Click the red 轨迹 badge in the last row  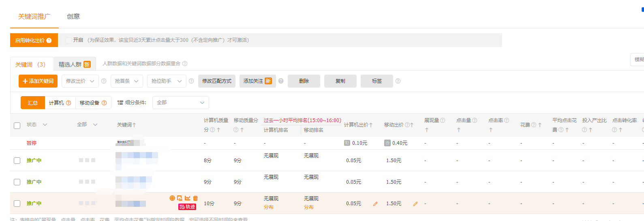click(x=187, y=207)
